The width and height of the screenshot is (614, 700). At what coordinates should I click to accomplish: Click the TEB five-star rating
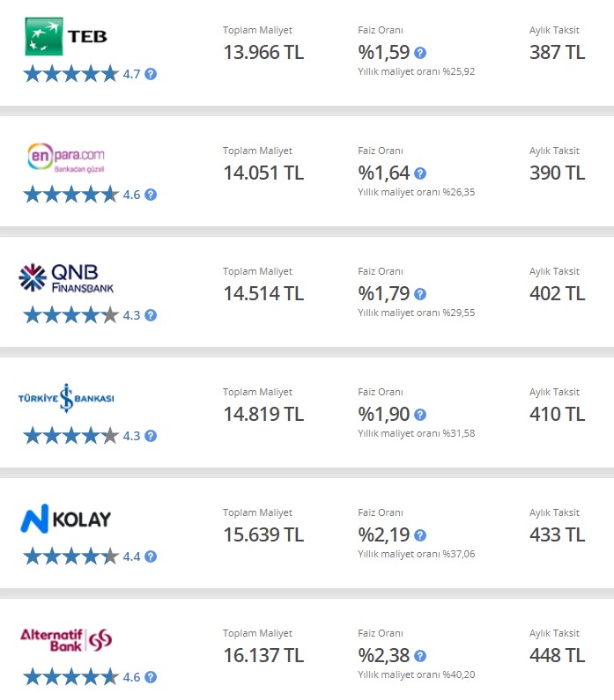pos(71,74)
